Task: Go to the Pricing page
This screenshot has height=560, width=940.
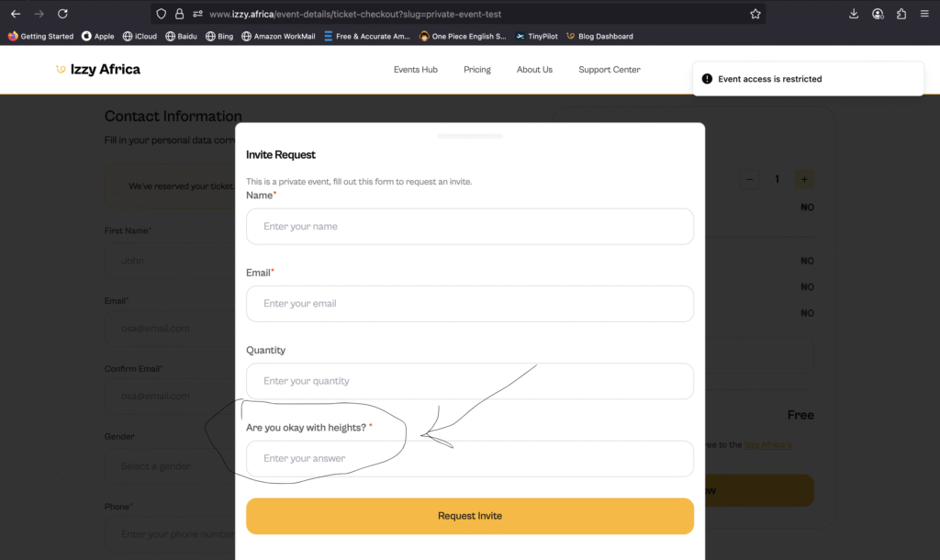Action: 477,70
